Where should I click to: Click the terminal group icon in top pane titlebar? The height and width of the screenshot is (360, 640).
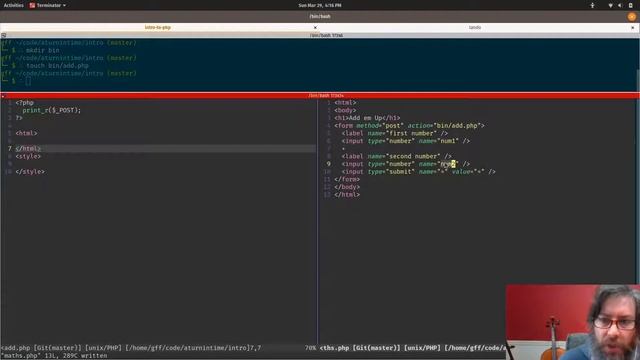coord(3,36)
